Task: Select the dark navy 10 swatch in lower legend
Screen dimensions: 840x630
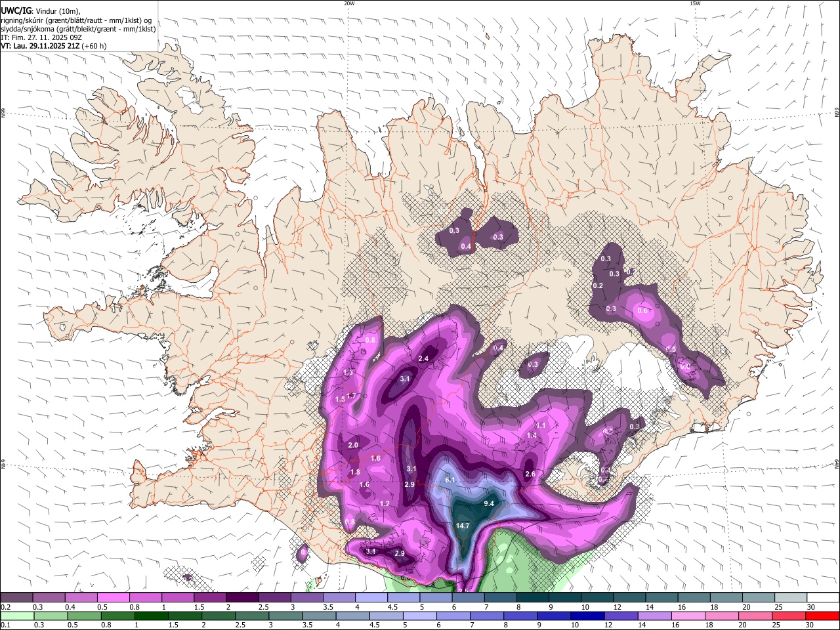Action: [587, 616]
